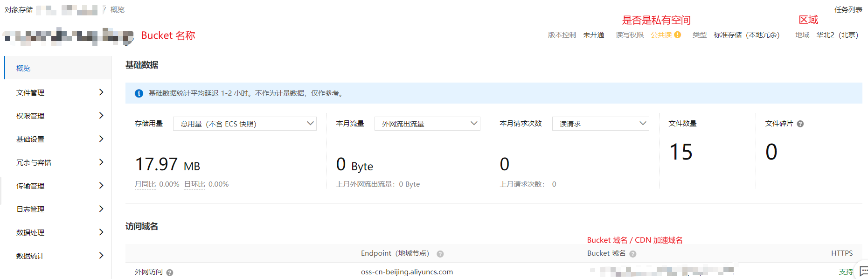Open 数据处理 in the sidebar
The height and width of the screenshot is (279, 868).
[58, 232]
